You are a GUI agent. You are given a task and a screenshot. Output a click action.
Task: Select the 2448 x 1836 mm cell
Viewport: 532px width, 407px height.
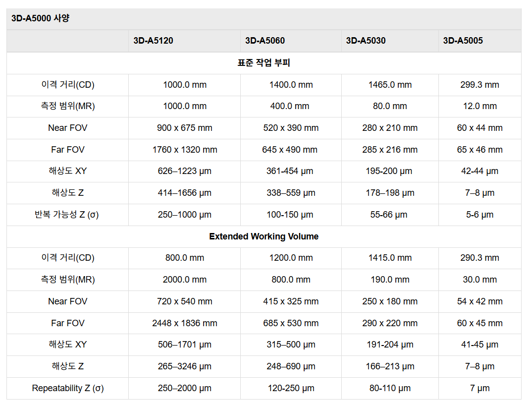click(x=184, y=323)
